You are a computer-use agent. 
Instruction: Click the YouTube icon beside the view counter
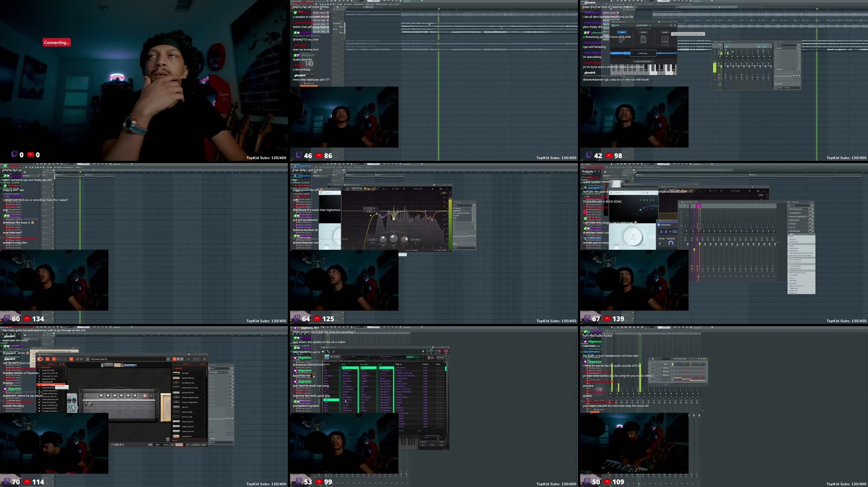pyautogui.click(x=29, y=154)
